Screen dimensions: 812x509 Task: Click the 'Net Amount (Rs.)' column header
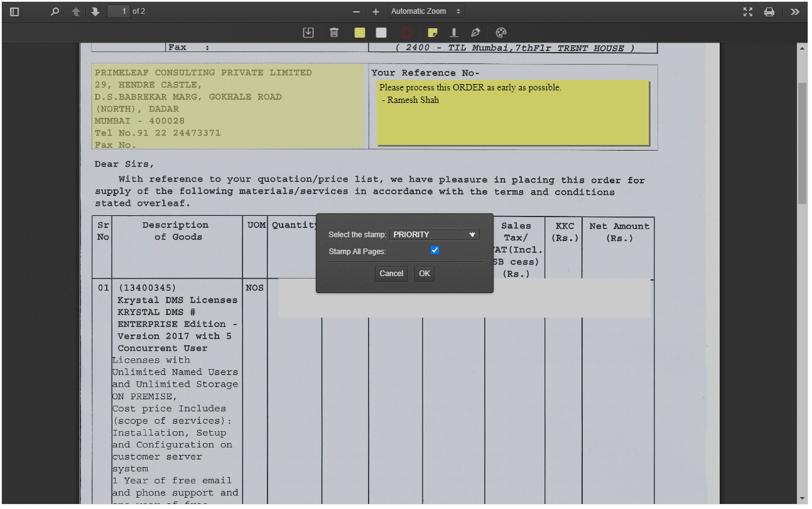(619, 232)
